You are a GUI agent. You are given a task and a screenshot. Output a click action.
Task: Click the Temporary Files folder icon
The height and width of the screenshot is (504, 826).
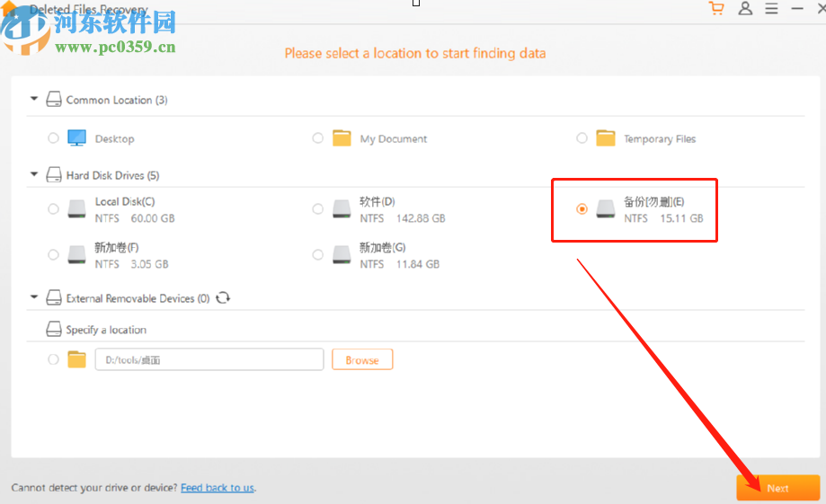point(606,138)
